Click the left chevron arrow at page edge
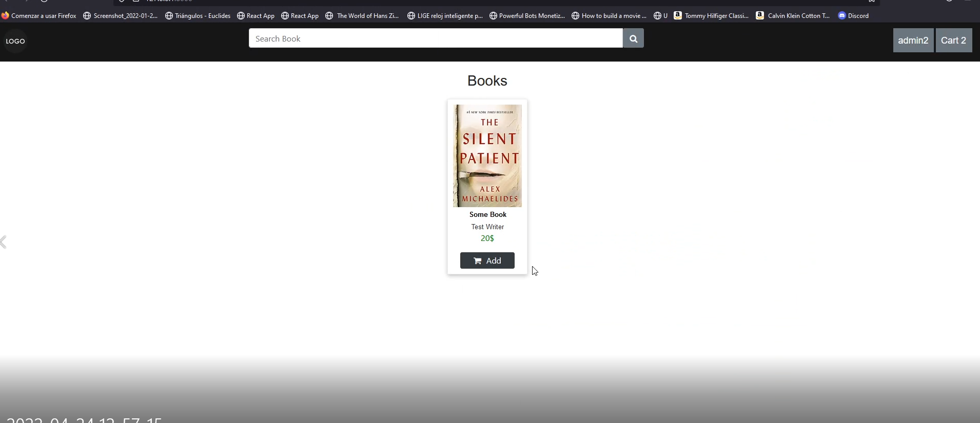The height and width of the screenshot is (423, 980). coord(4,242)
